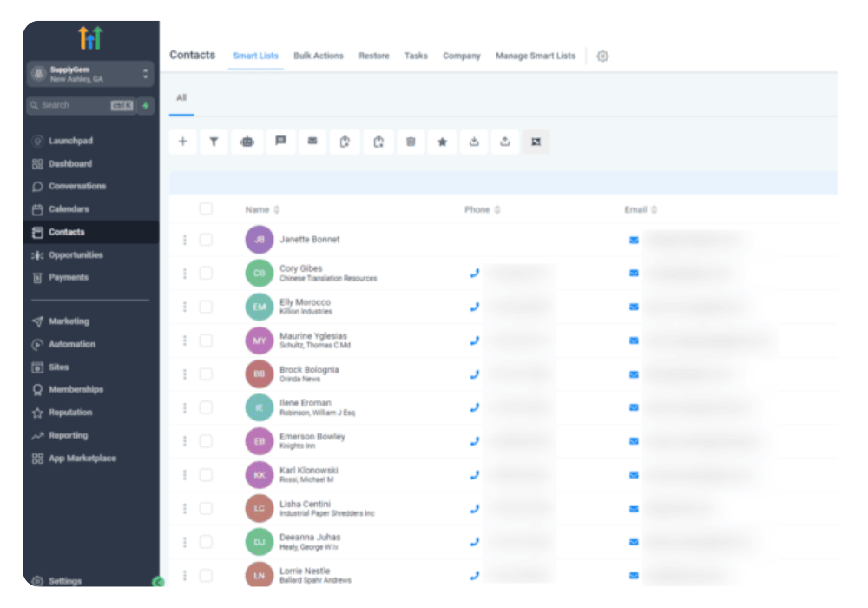868x608 pixels.
Task: Open row options menu for Brock Bolognia
Action: 185,374
